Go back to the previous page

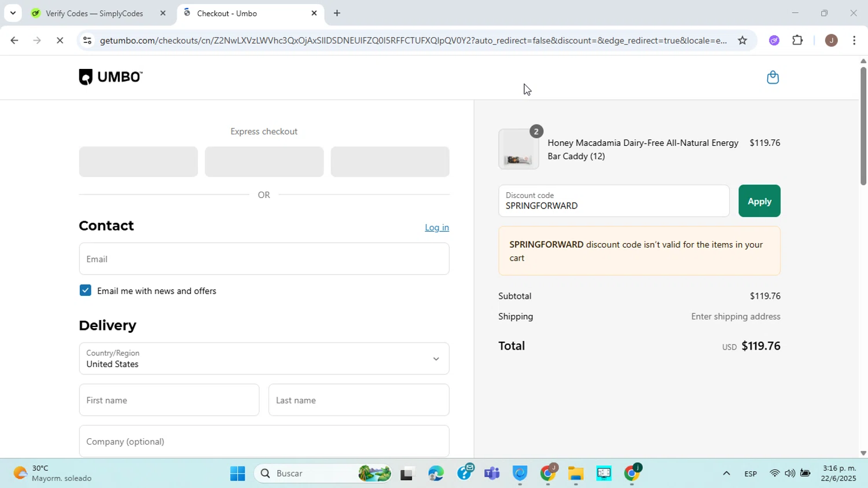[x=14, y=41]
